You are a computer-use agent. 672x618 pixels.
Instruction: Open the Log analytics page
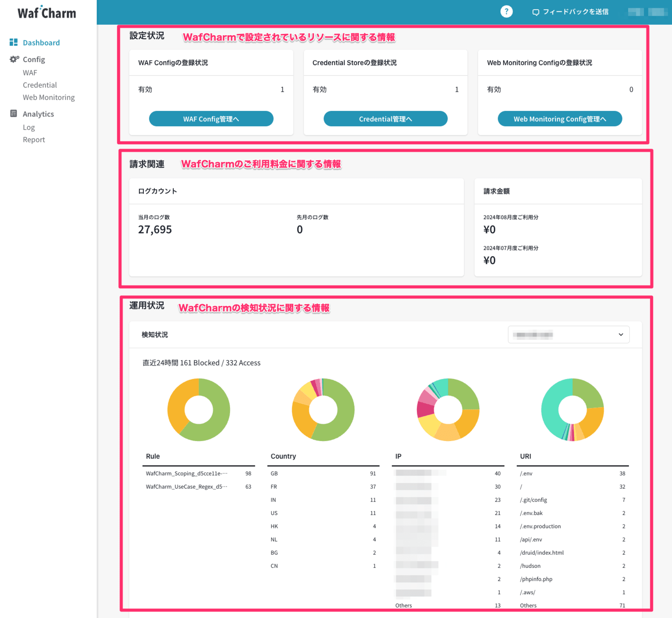tap(29, 127)
